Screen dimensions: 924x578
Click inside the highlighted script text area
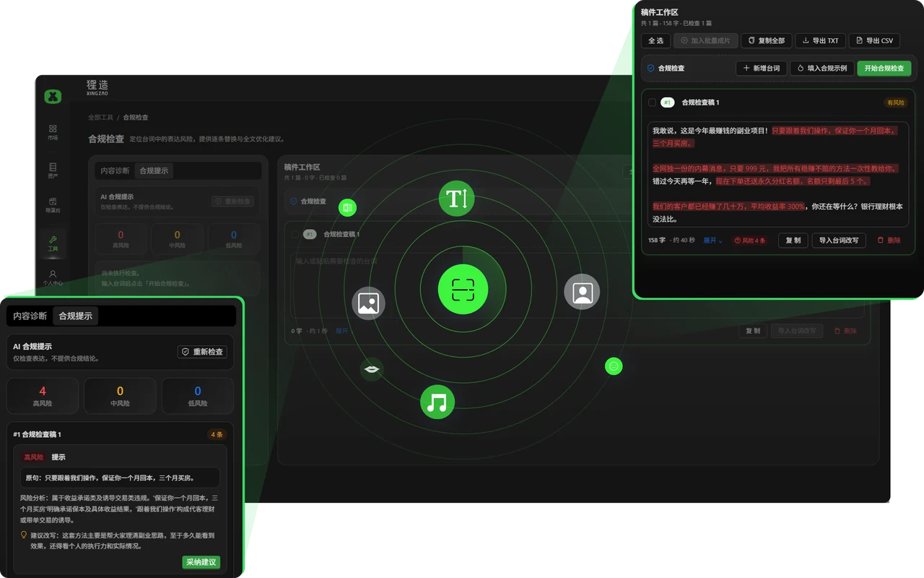pyautogui.click(x=778, y=174)
